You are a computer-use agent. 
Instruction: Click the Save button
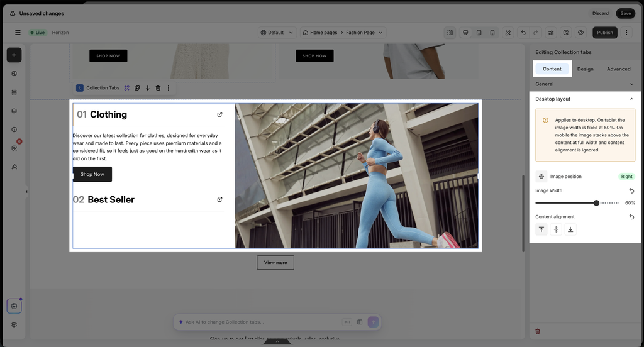pyautogui.click(x=626, y=14)
